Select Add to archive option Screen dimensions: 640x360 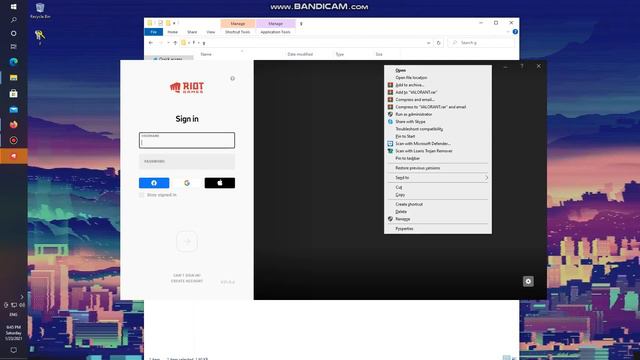(438, 85)
